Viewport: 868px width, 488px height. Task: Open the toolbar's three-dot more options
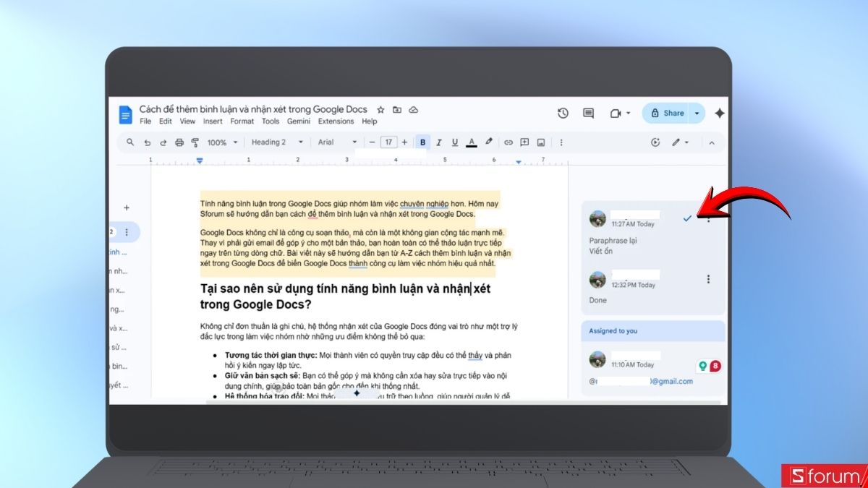pyautogui.click(x=561, y=142)
